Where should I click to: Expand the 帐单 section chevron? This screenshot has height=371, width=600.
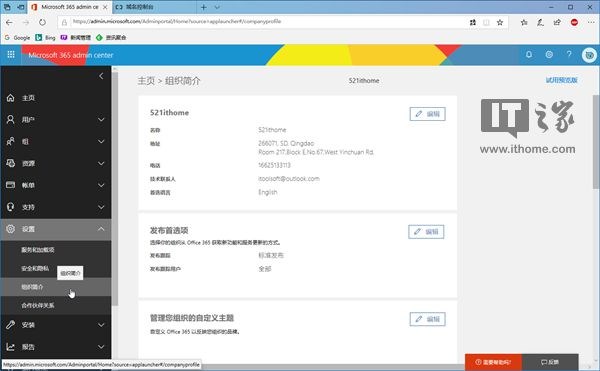[101, 185]
